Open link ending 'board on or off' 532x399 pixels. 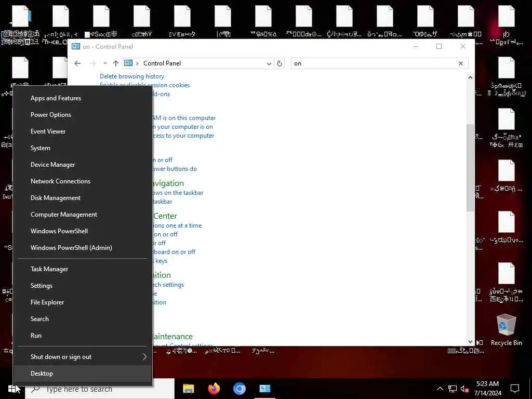(x=174, y=252)
